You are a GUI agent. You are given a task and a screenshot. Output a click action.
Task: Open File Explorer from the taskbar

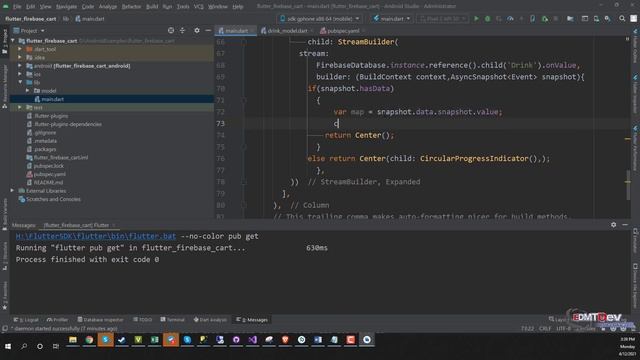(73, 340)
